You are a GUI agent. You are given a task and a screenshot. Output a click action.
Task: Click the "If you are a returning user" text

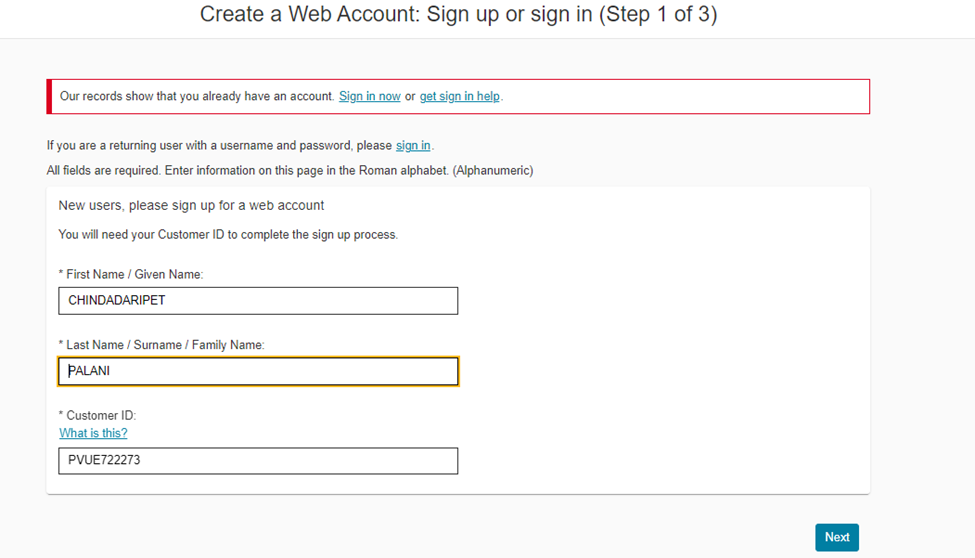click(x=220, y=146)
